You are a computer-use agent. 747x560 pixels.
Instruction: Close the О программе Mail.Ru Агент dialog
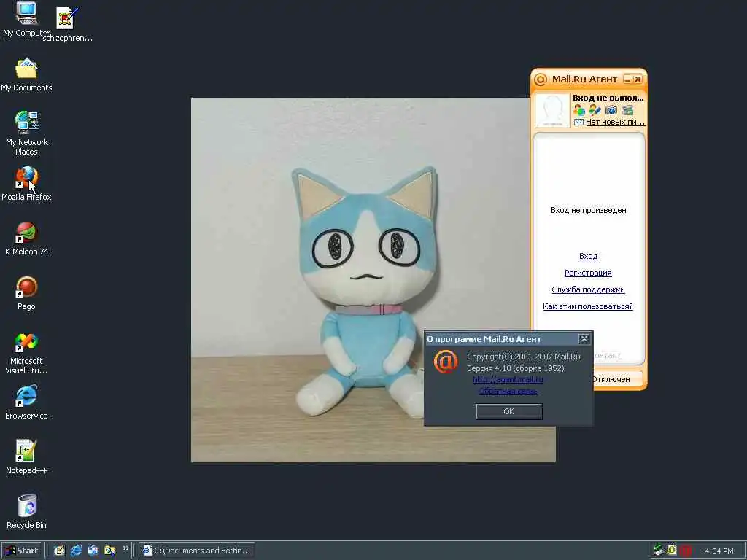tap(584, 338)
